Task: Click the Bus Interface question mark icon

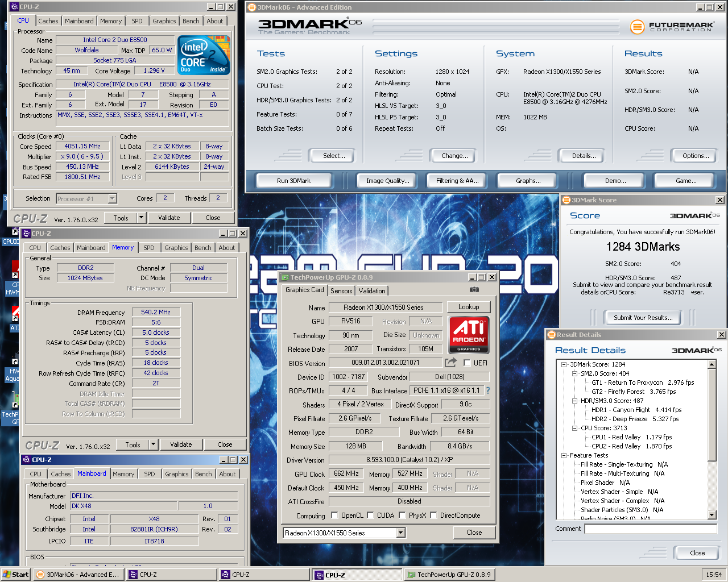Action: point(487,390)
